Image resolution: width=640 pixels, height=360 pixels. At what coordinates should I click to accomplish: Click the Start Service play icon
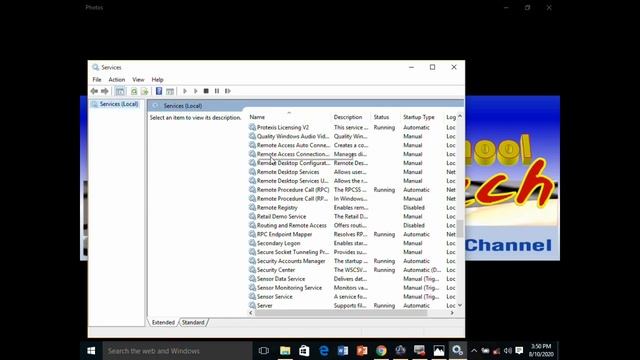[x=185, y=91]
